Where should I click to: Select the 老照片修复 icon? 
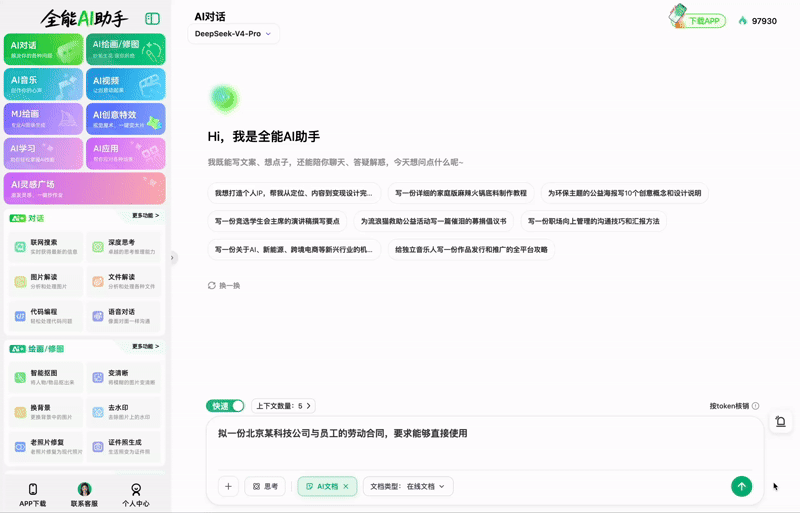pyautogui.click(x=20, y=447)
